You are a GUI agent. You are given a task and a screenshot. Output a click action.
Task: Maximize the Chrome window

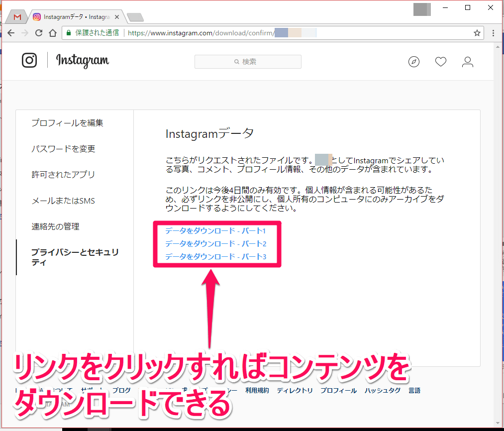(468, 8)
